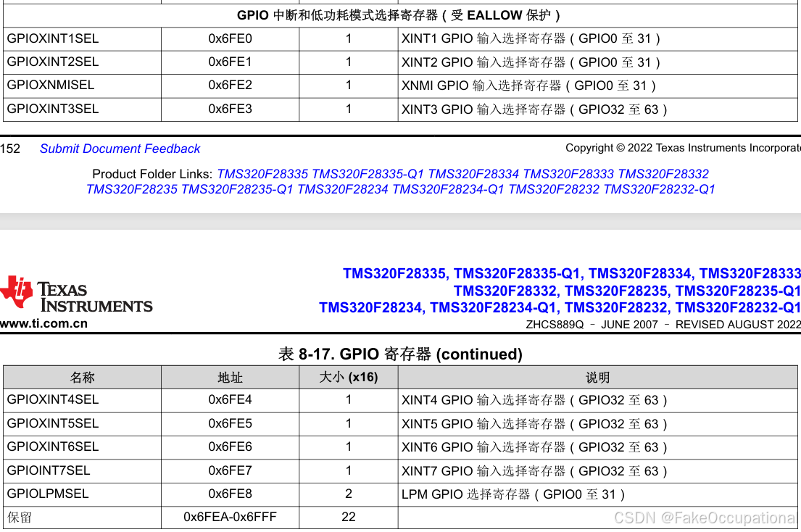Click the address cell 0x6FE7
The image size is (801, 532).
(230, 470)
